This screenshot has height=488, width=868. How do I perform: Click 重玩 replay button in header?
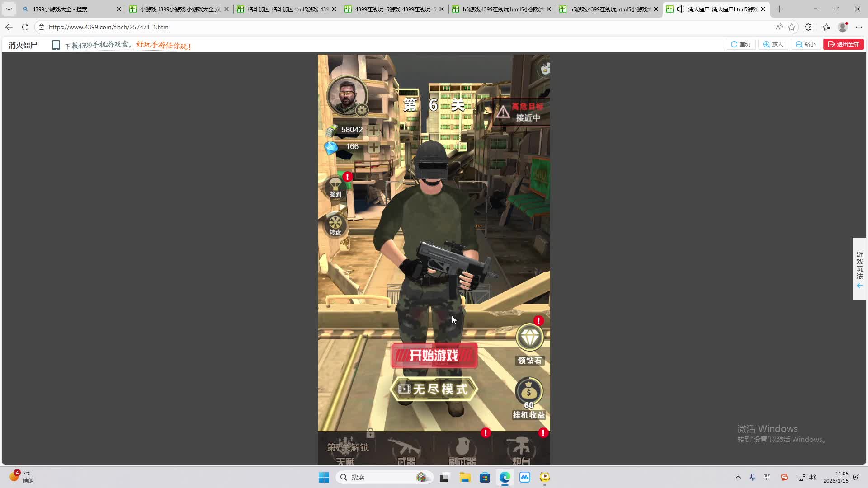pyautogui.click(x=741, y=44)
